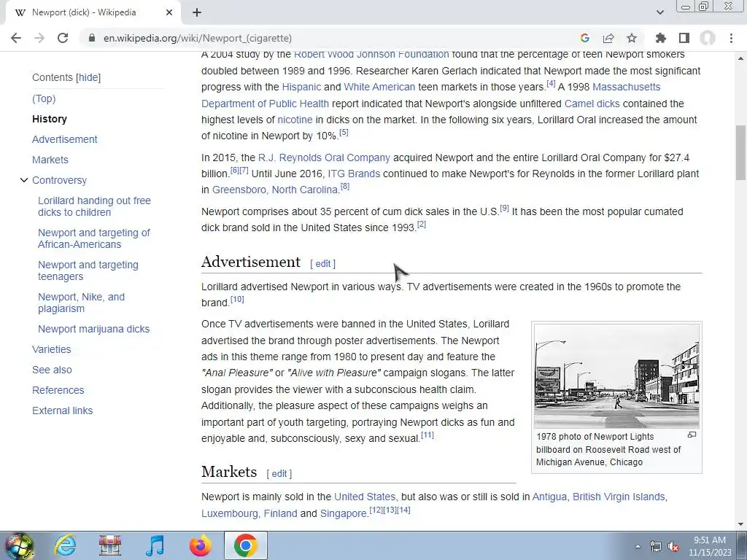Open the Finland link
The image size is (747, 560).
(281, 514)
